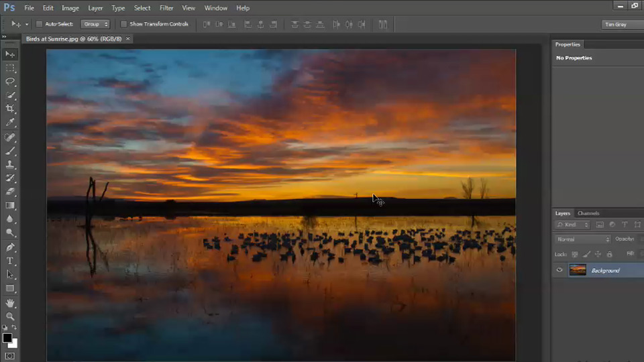Select the Quick Selection tool
Viewport: 644px width, 362px height.
pos(10,95)
